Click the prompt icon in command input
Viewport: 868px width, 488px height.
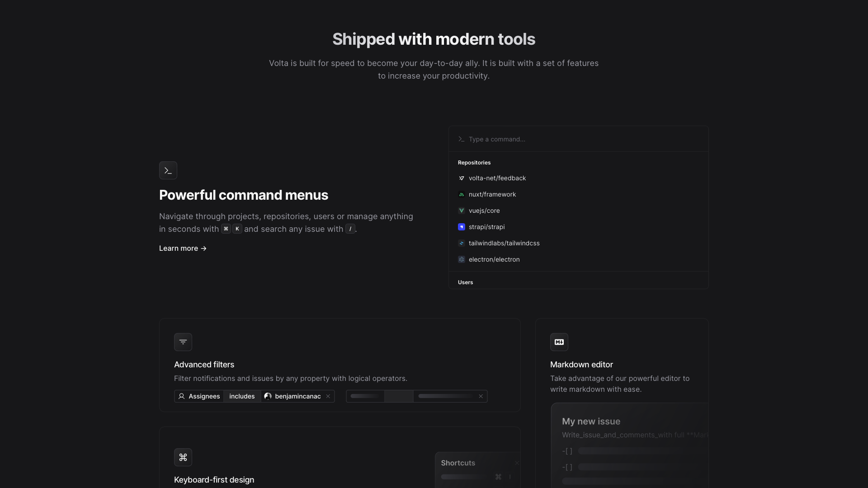462,139
